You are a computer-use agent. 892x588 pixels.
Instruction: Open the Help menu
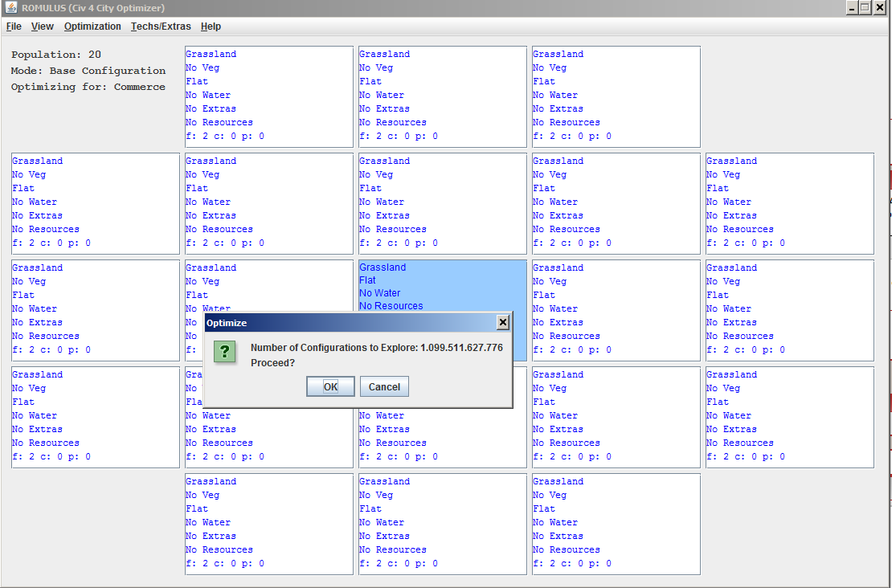pos(211,27)
